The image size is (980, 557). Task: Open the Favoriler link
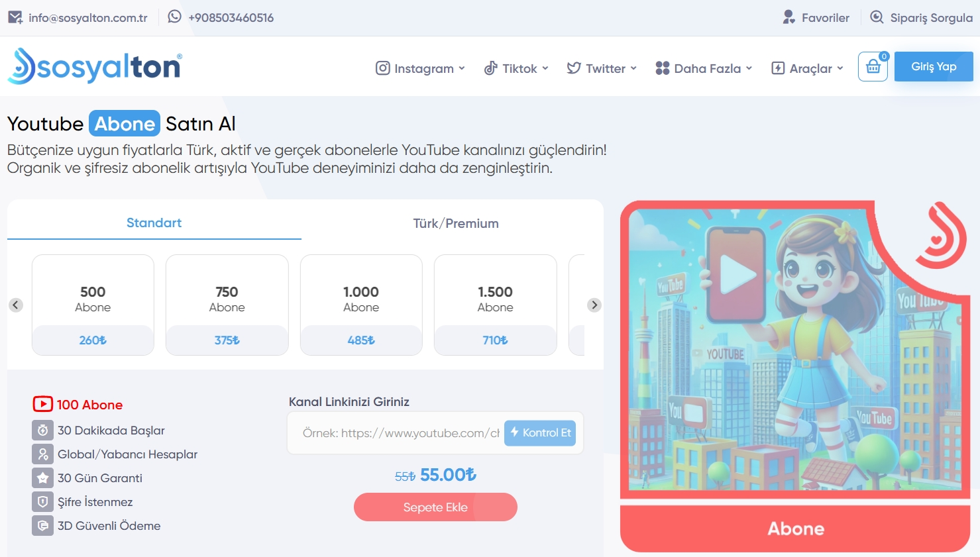(816, 17)
